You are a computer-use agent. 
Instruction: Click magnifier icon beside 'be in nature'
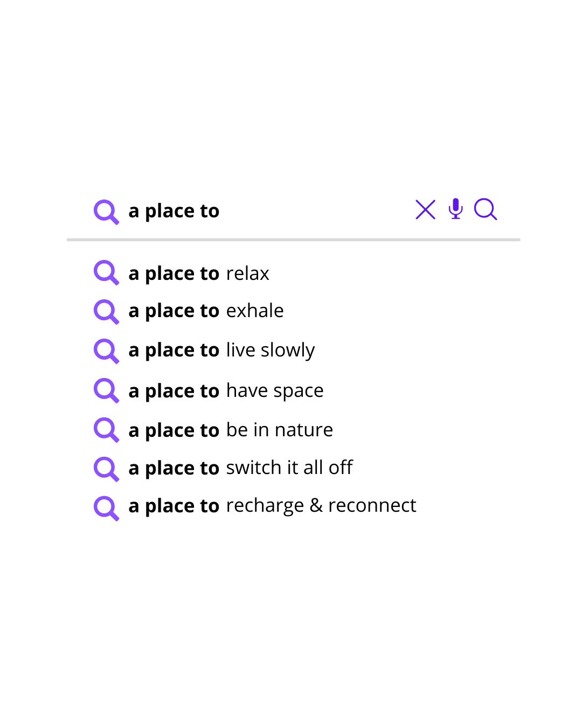[x=106, y=430]
